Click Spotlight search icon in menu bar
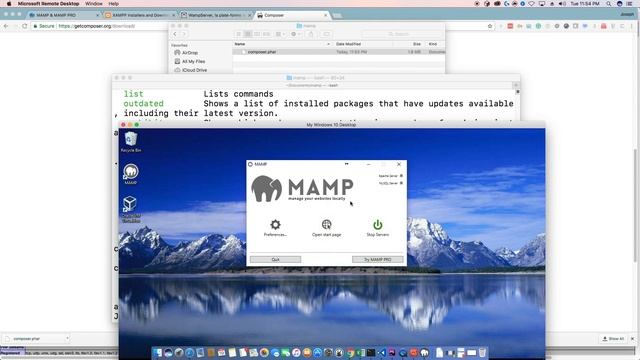Viewport: 640px width, 360px height. (x=609, y=4)
